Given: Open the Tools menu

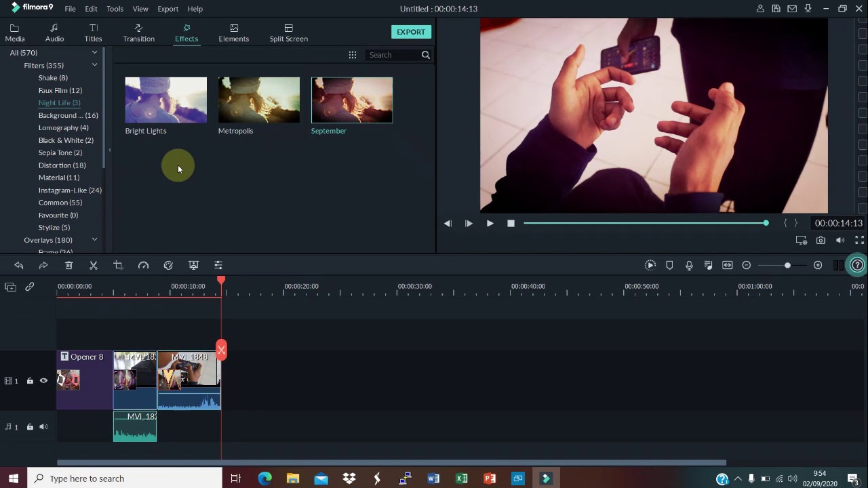Looking at the screenshot, I should tap(115, 9).
